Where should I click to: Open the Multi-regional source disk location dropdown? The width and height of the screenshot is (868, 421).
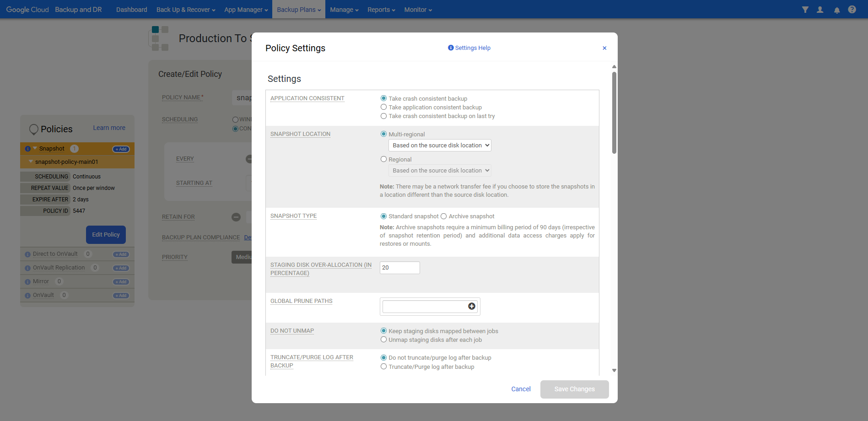point(440,146)
